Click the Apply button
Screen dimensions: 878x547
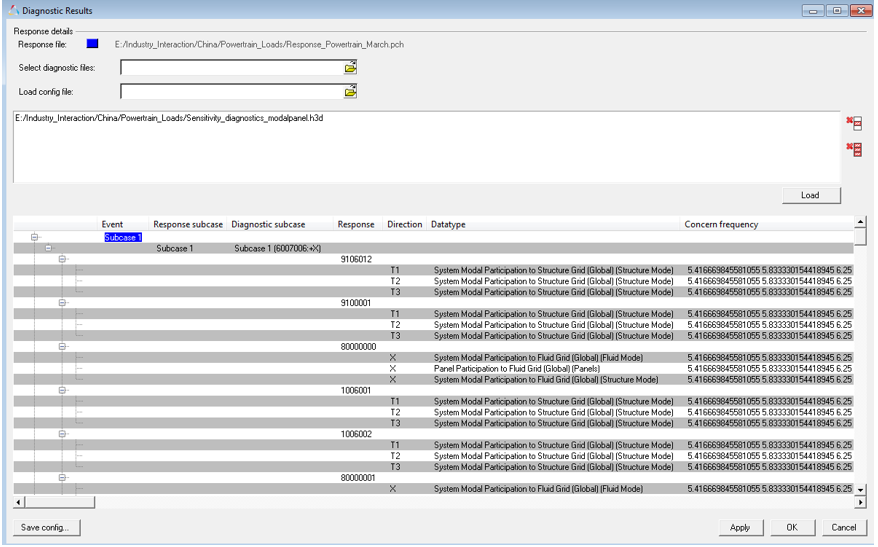(740, 527)
